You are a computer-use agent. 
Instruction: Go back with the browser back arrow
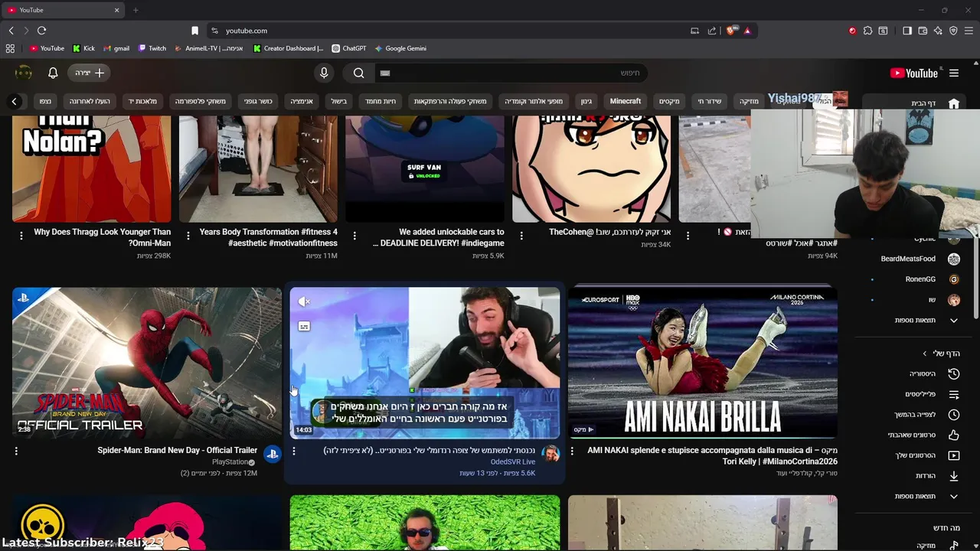[x=11, y=31]
